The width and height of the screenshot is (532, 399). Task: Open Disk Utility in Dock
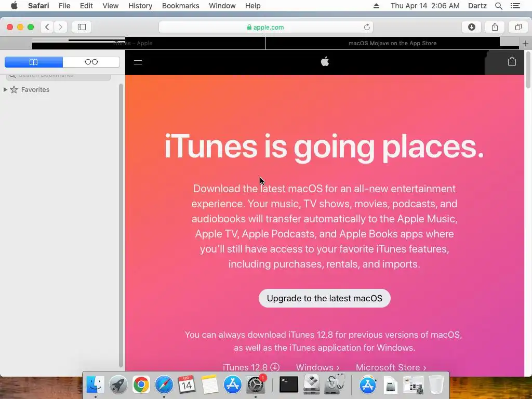[335, 384]
